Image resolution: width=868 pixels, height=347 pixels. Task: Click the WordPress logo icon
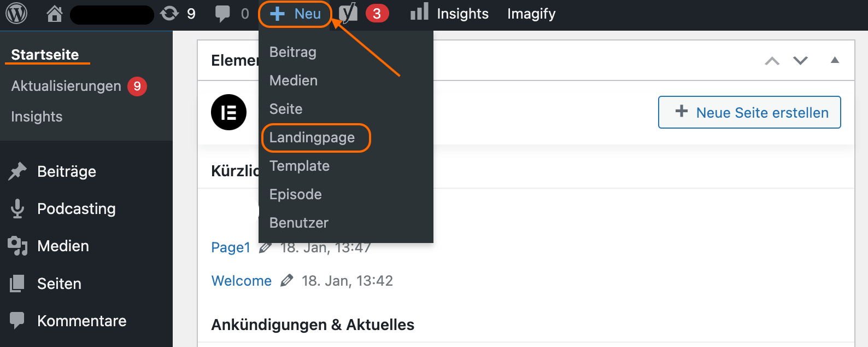[16, 14]
